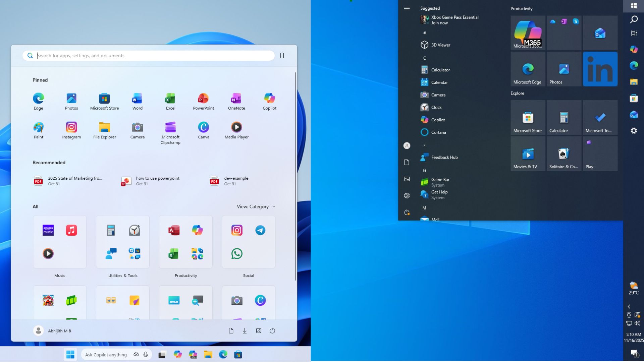Open Cortana in the alphabetical app list
Screen dimensions: 644x362
(438, 132)
